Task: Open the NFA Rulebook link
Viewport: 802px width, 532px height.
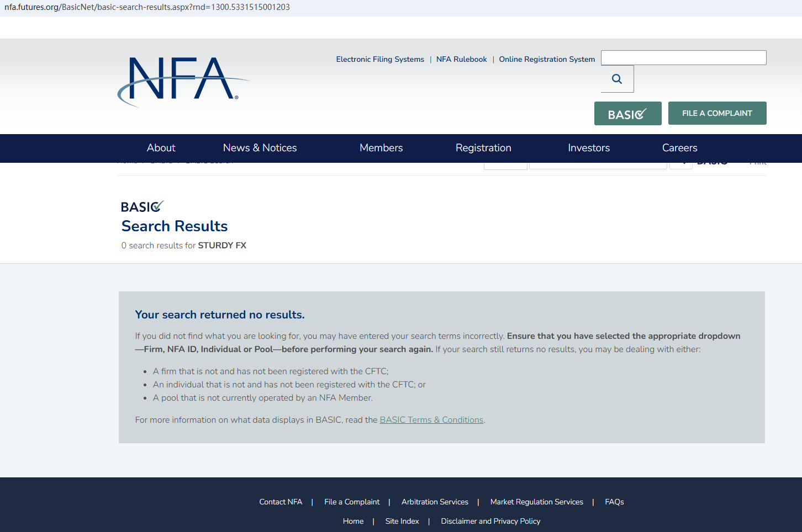Action: click(461, 59)
